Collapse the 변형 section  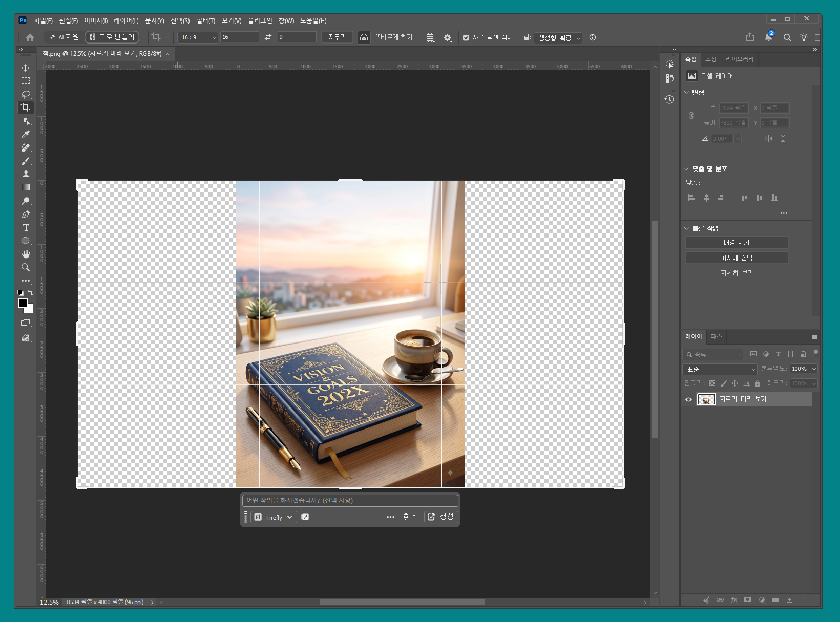pos(686,92)
